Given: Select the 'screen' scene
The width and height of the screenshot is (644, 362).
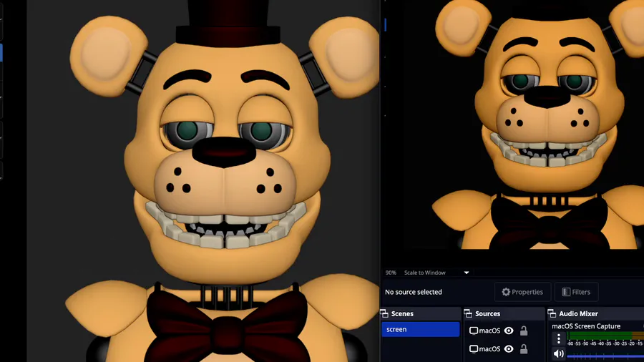Looking at the screenshot, I should tap(420, 329).
